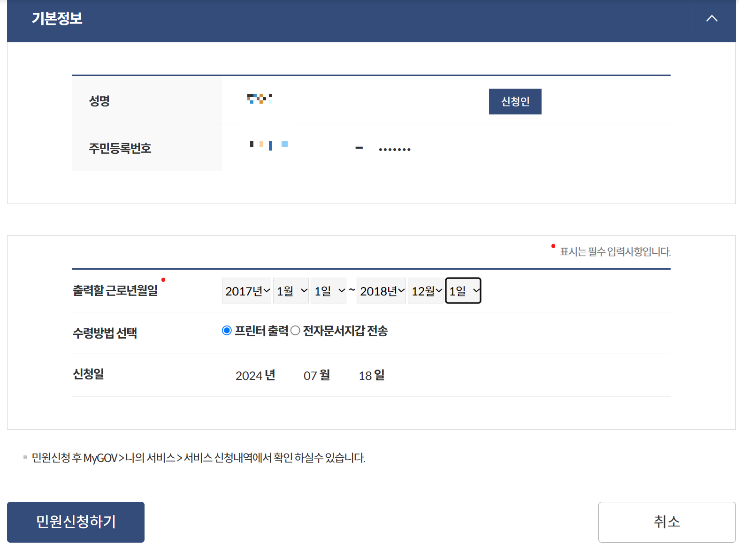Submit with 민원신청하기 button
This screenshot has height=560, width=741.
(x=76, y=522)
